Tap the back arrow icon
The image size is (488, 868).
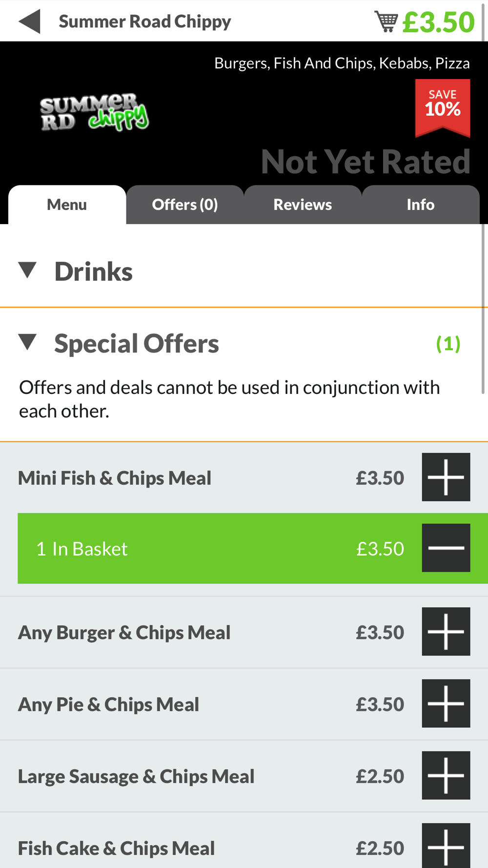click(x=29, y=21)
